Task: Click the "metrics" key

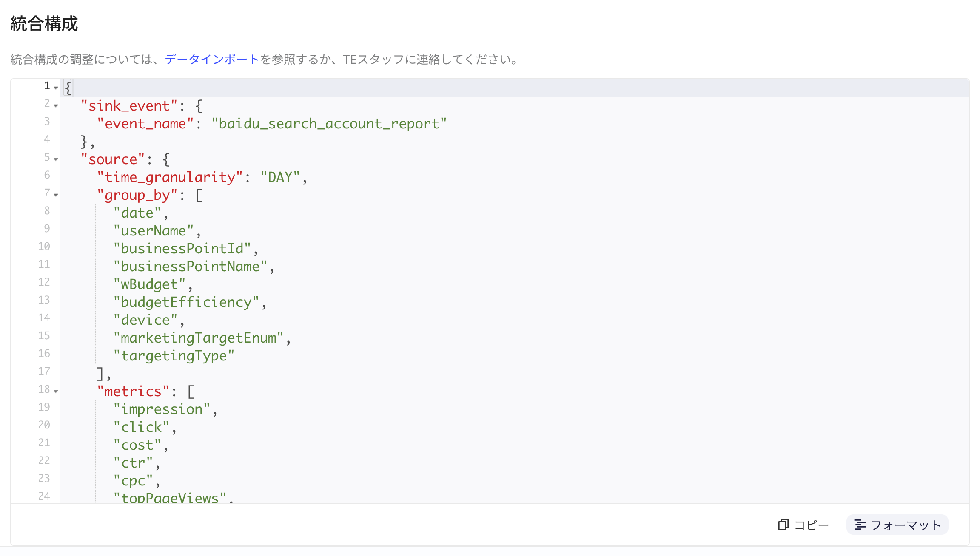Action: [133, 391]
